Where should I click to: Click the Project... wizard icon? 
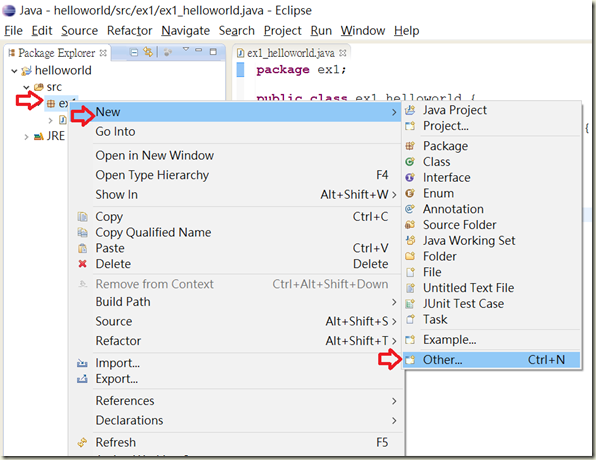click(x=410, y=126)
